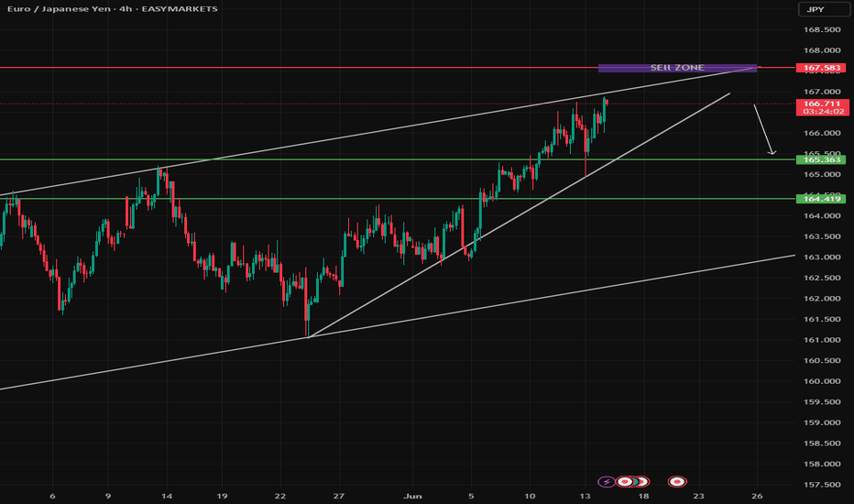
Task: Click date label 14 on time axis
Action: [x=167, y=497]
